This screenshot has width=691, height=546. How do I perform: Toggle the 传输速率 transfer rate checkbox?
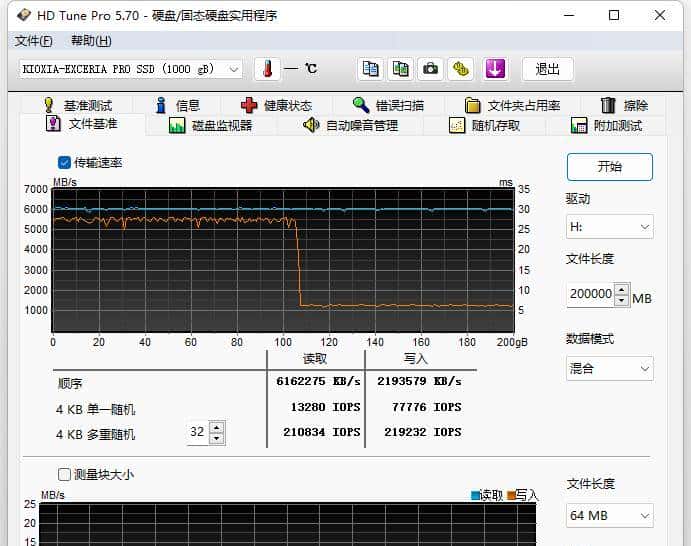(x=64, y=163)
